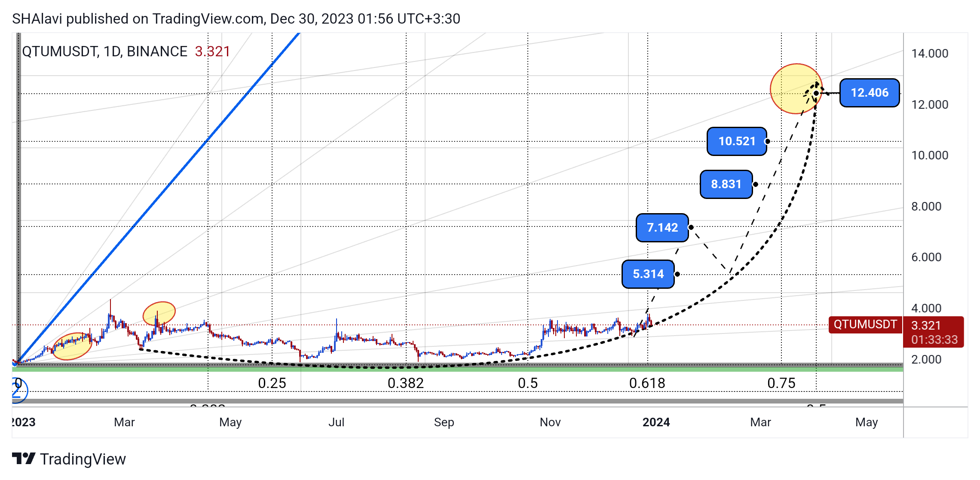The height and width of the screenshot is (480, 980).
Task: Click the large yellow circle near 12.406
Action: pos(796,89)
